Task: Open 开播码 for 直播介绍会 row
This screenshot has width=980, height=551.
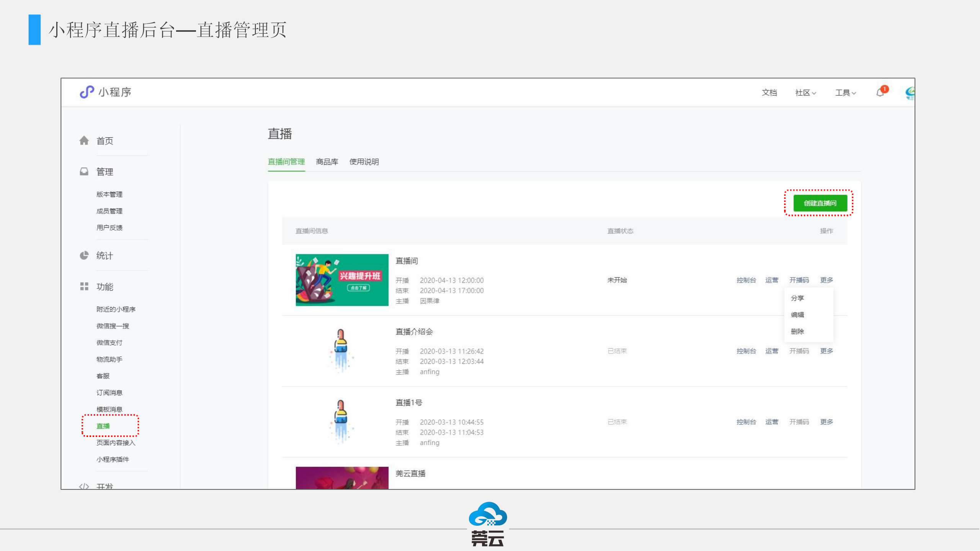Action: tap(799, 351)
